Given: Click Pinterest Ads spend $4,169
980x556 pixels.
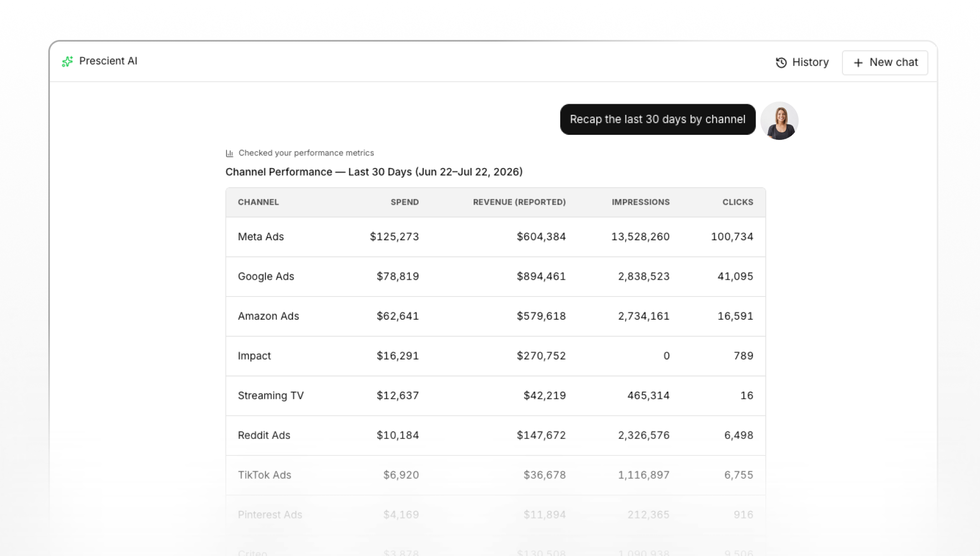Looking at the screenshot, I should pyautogui.click(x=401, y=515).
